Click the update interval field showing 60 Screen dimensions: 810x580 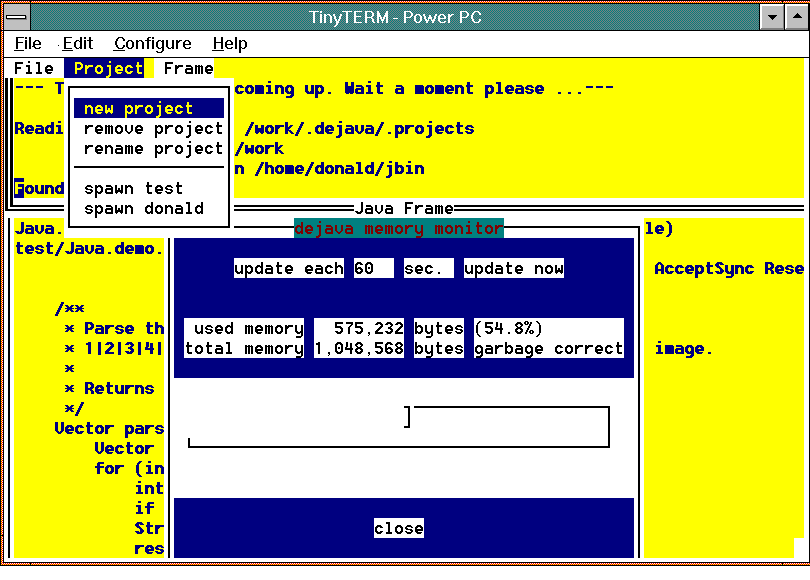coord(374,268)
